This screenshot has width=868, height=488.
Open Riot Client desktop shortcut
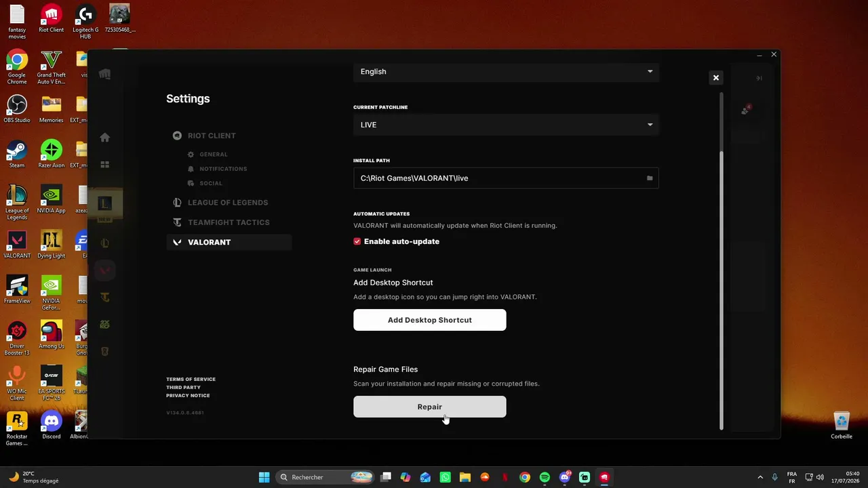point(51,19)
